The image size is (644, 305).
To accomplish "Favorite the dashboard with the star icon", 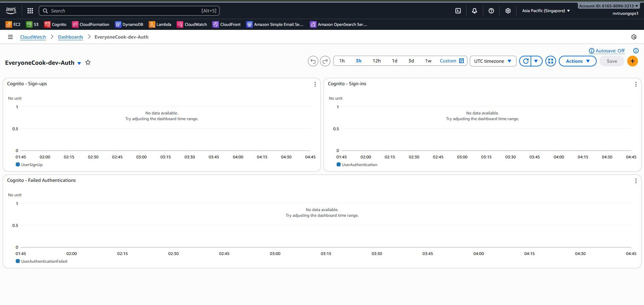I will [88, 62].
